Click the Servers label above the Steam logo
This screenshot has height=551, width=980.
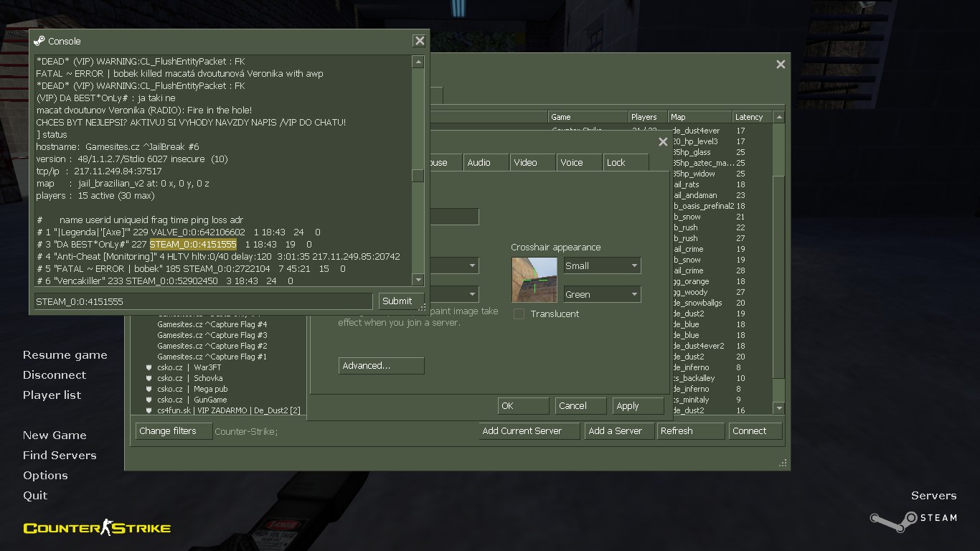(x=933, y=496)
